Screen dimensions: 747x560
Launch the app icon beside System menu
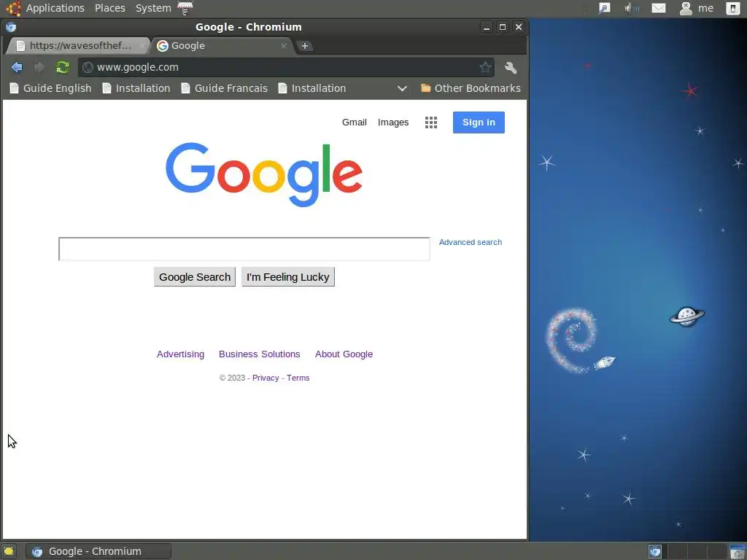point(185,8)
